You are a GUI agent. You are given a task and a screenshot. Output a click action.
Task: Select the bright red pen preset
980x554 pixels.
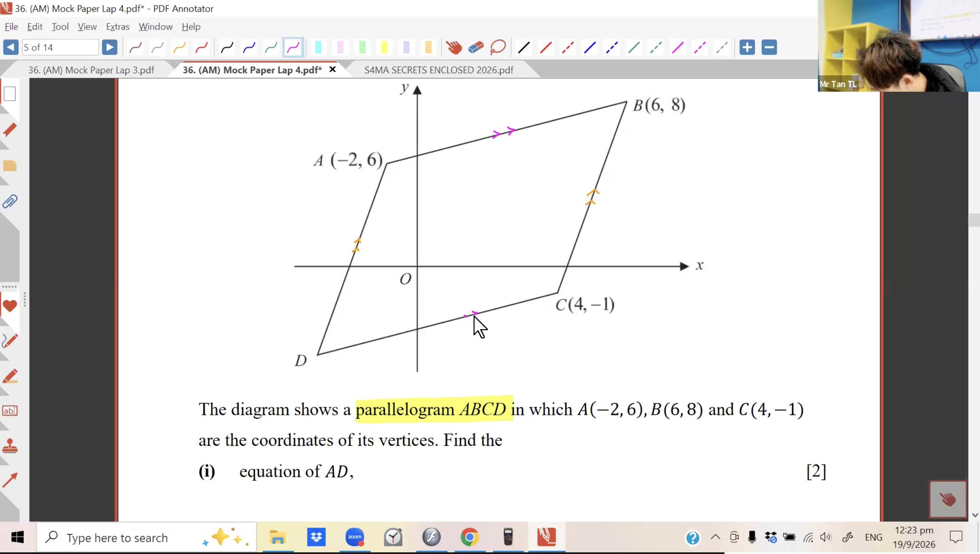point(201,48)
